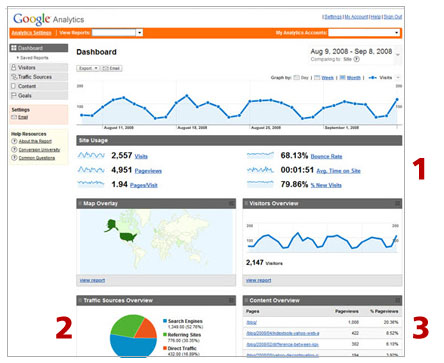Open the Export dropdown button

[88, 68]
